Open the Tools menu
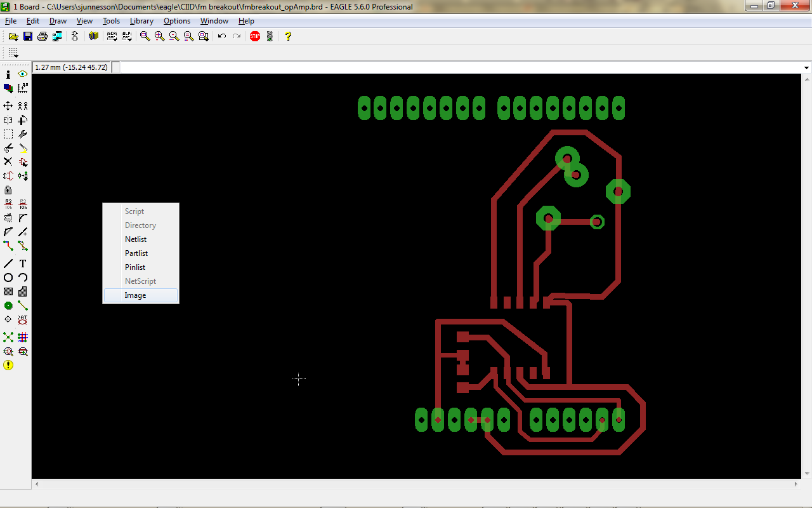812x508 pixels. tap(112, 21)
